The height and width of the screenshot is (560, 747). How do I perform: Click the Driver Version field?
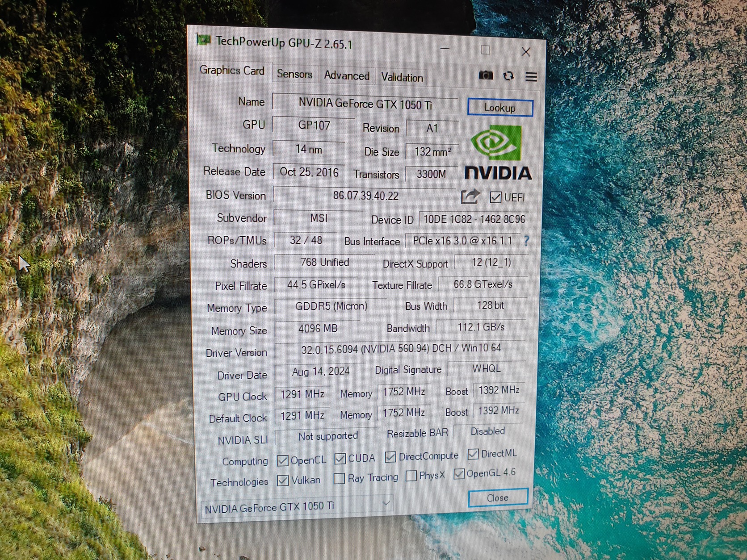coord(401,349)
